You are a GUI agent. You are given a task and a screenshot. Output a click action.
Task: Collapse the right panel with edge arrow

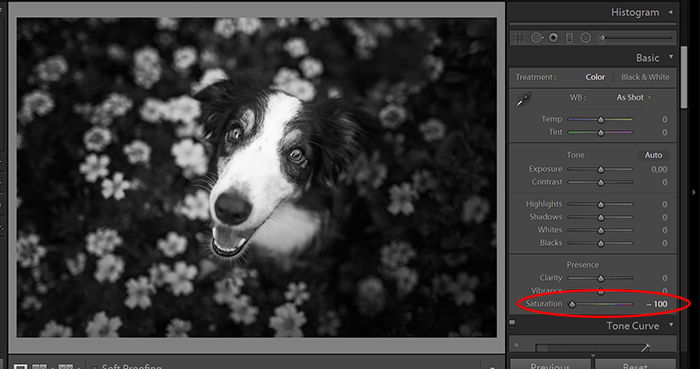[694, 192]
